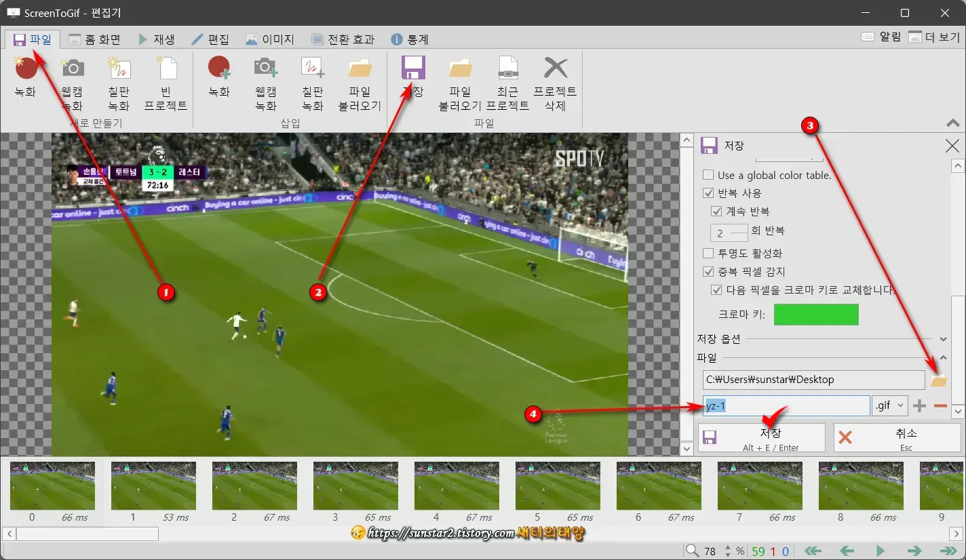Image resolution: width=966 pixels, height=560 pixels.
Task: Click the 저장 (Save) button
Action: pos(761,437)
